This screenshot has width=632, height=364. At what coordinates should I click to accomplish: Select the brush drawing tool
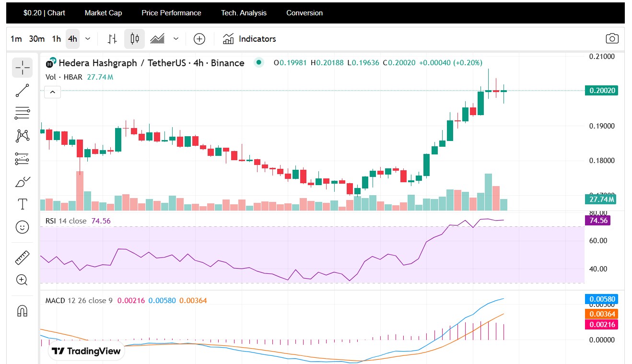pyautogui.click(x=22, y=182)
